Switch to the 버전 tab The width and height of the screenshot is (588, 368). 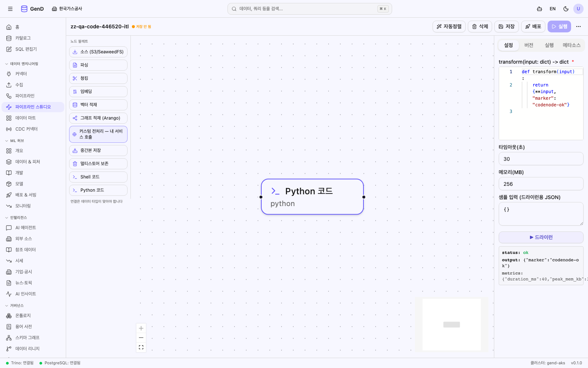point(529,45)
